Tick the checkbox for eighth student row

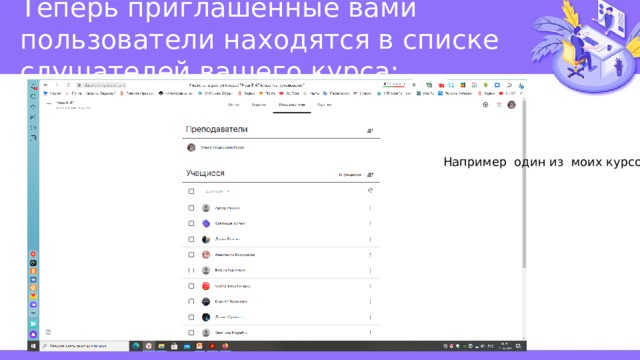pyautogui.click(x=191, y=317)
